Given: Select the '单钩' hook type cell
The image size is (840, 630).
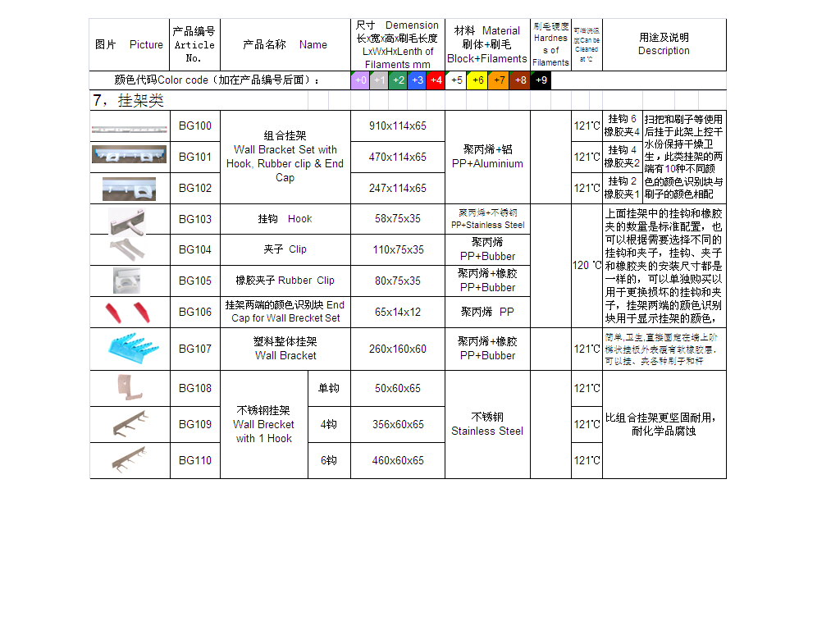Looking at the screenshot, I should 329,388.
